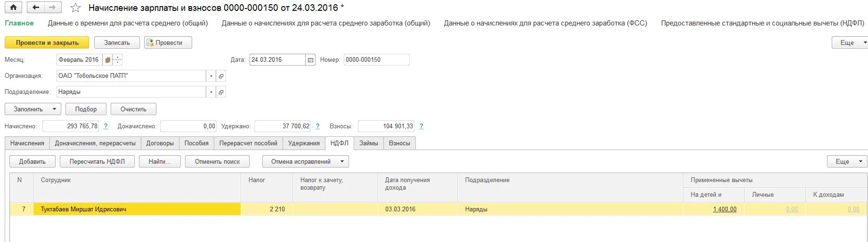Open the Отмена исправлений dropdown
Screen dimensions: 868x242
305,161
